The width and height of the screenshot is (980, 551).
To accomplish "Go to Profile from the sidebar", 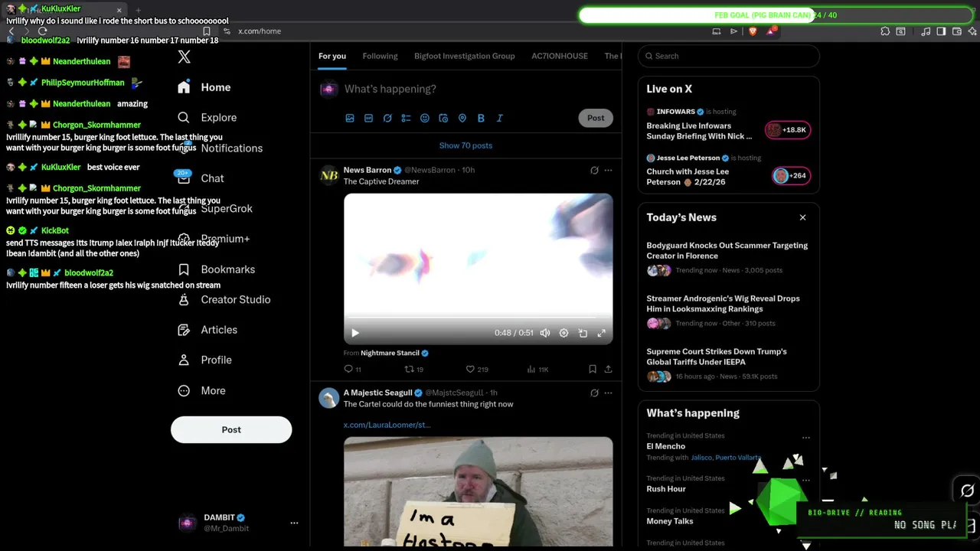I will pos(204,360).
